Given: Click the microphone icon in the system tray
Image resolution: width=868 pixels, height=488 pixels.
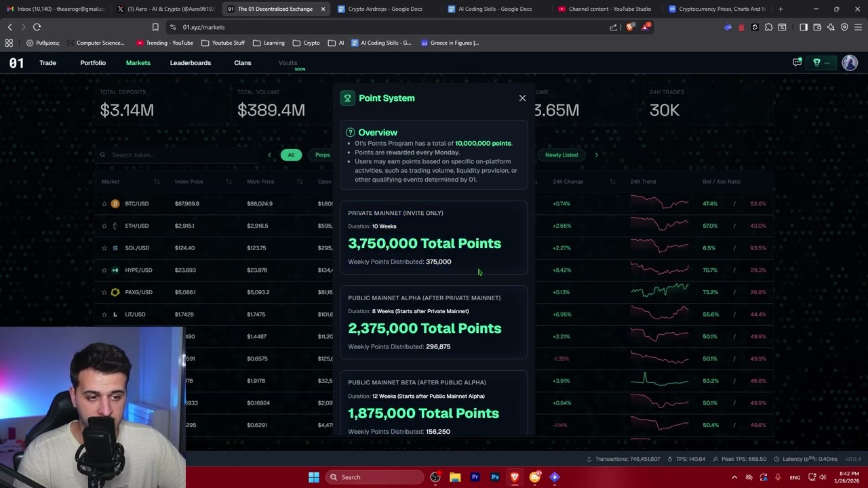Looking at the screenshot, I should [x=778, y=477].
